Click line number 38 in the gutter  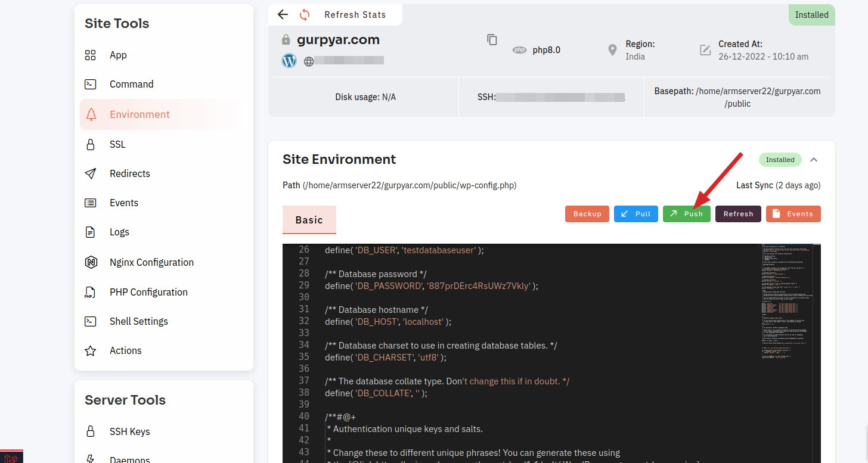point(304,393)
